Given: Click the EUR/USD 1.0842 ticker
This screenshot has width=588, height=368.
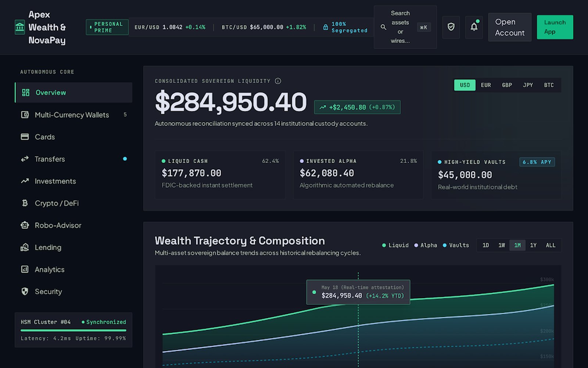Looking at the screenshot, I should [170, 27].
